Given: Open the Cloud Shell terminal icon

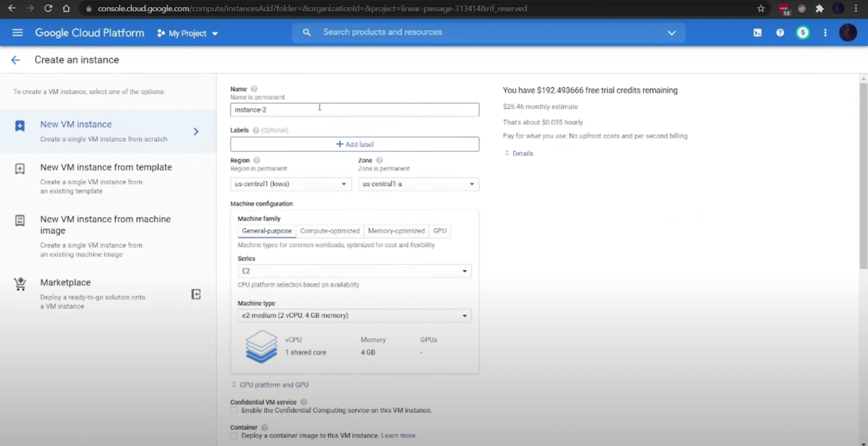Looking at the screenshot, I should click(757, 32).
